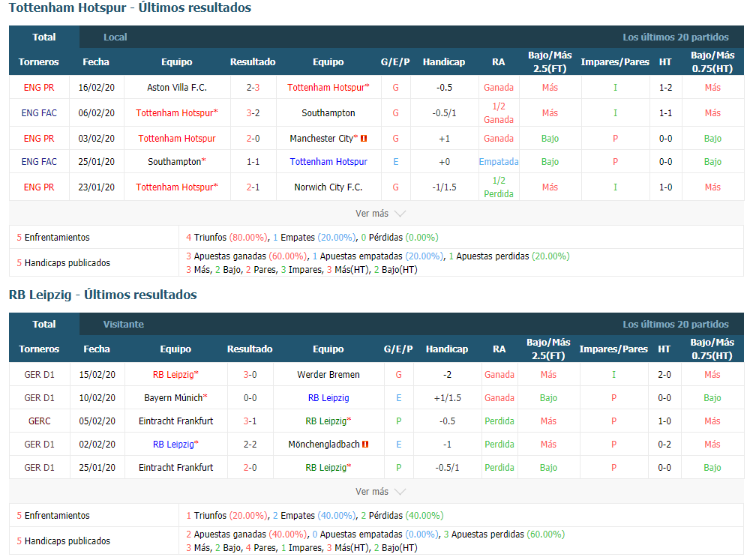Click the blue RB Leipzig link on 10/02/20

[x=328, y=398]
